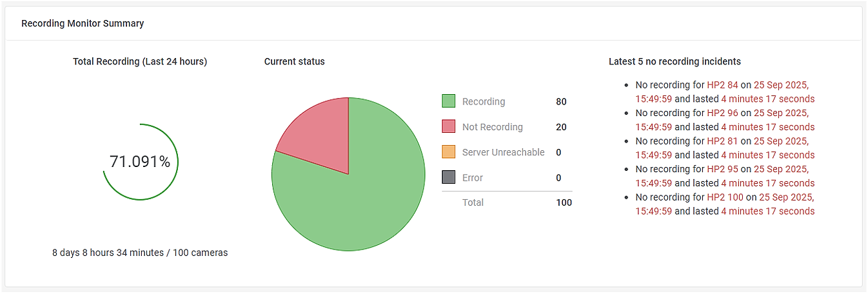Click the 8 days 8 hours total text

click(x=140, y=253)
